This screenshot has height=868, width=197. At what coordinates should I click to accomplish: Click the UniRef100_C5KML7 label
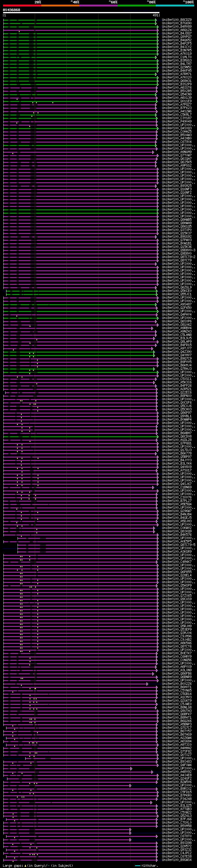pyautogui.click(x=177, y=115)
